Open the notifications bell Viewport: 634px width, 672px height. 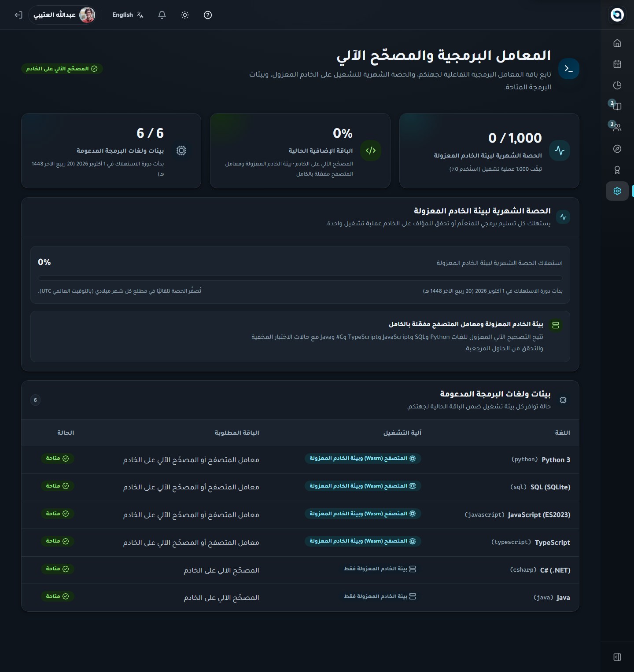coord(162,15)
